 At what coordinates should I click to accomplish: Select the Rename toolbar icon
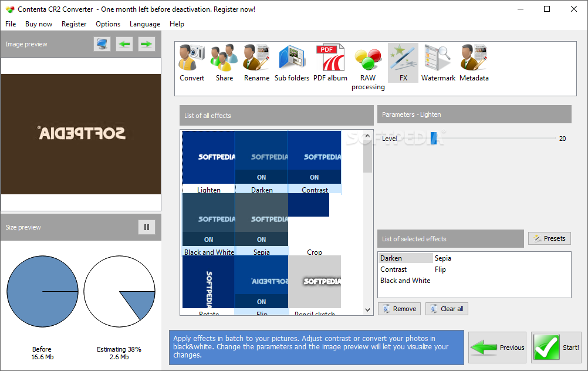coord(256,63)
